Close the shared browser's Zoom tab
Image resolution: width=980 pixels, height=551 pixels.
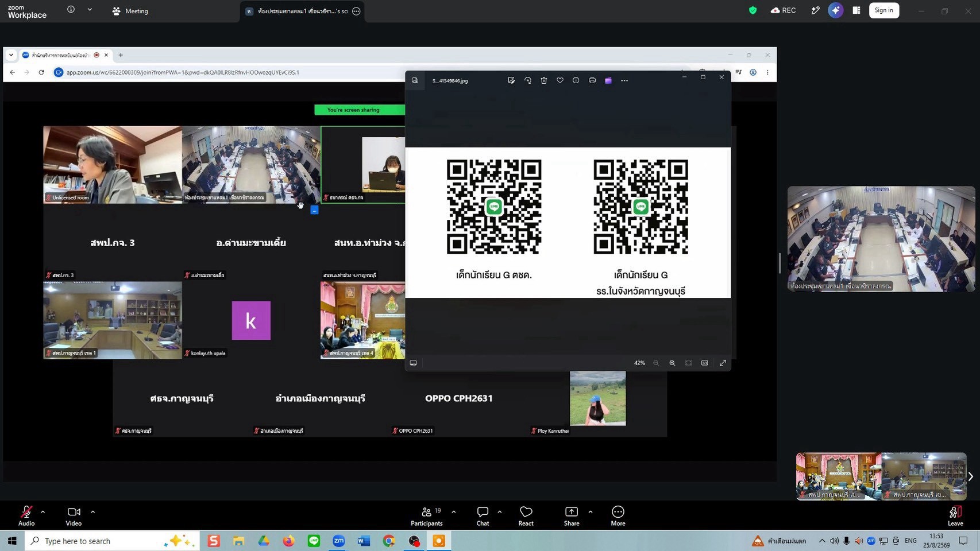pos(106,55)
